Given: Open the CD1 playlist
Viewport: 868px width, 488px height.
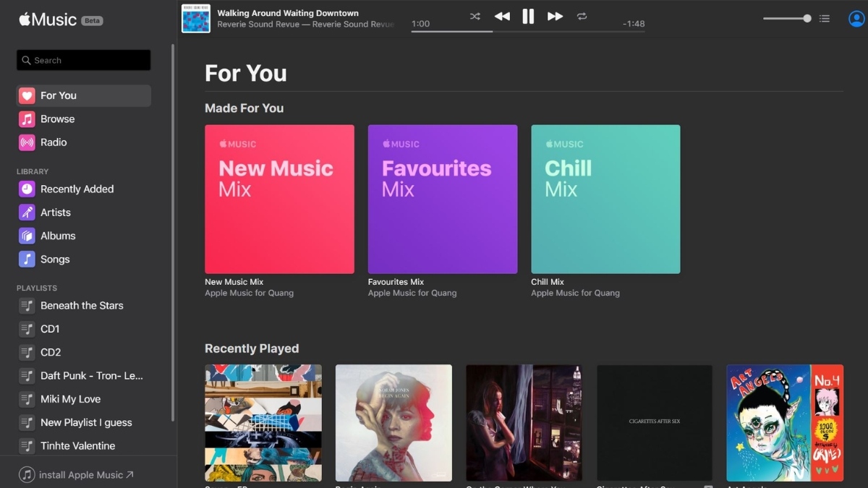Looking at the screenshot, I should click(84, 329).
